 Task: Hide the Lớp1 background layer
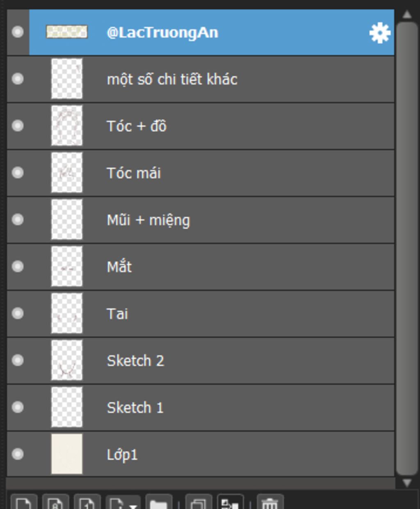click(x=18, y=454)
